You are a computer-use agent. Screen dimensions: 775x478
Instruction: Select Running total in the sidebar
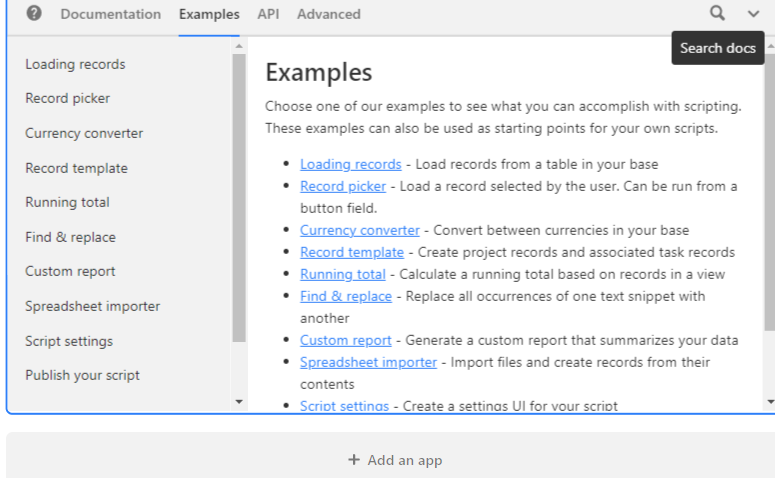(x=67, y=202)
